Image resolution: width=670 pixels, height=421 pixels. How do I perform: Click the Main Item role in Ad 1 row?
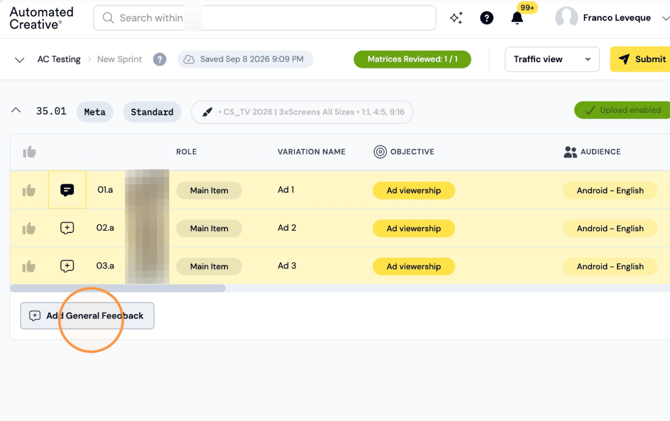[209, 190]
